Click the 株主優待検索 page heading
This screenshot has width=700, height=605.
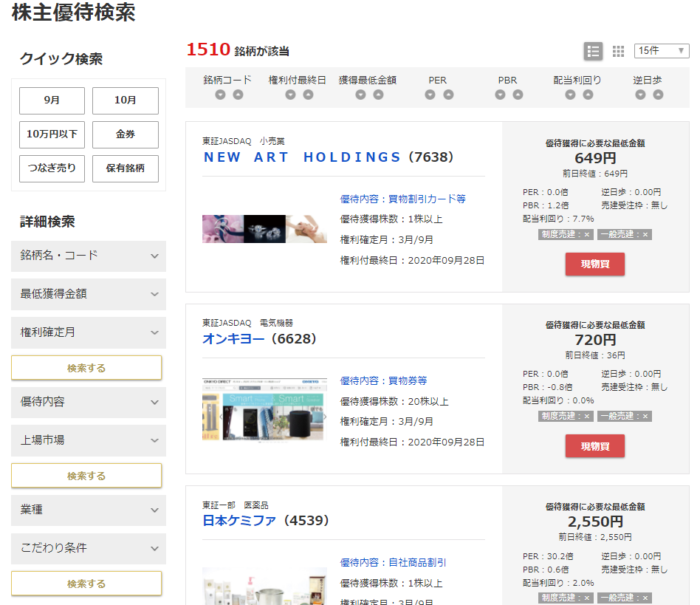click(x=74, y=12)
